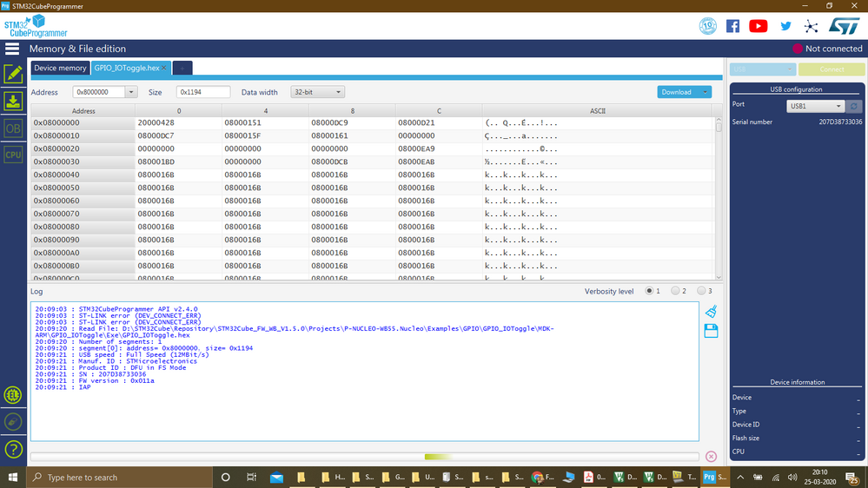The height and width of the screenshot is (488, 868).
Task: Open Windows Start menu
Action: [x=13, y=477]
